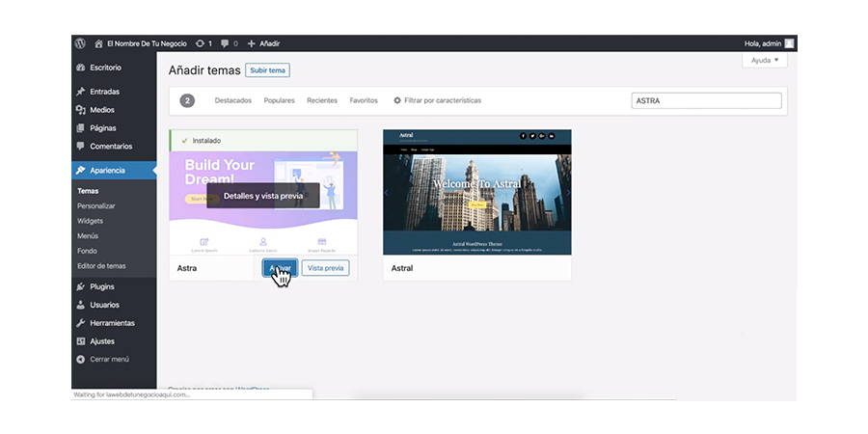Click the gear icon of Filtrar por características
Screen dimensions: 868x434
click(397, 100)
